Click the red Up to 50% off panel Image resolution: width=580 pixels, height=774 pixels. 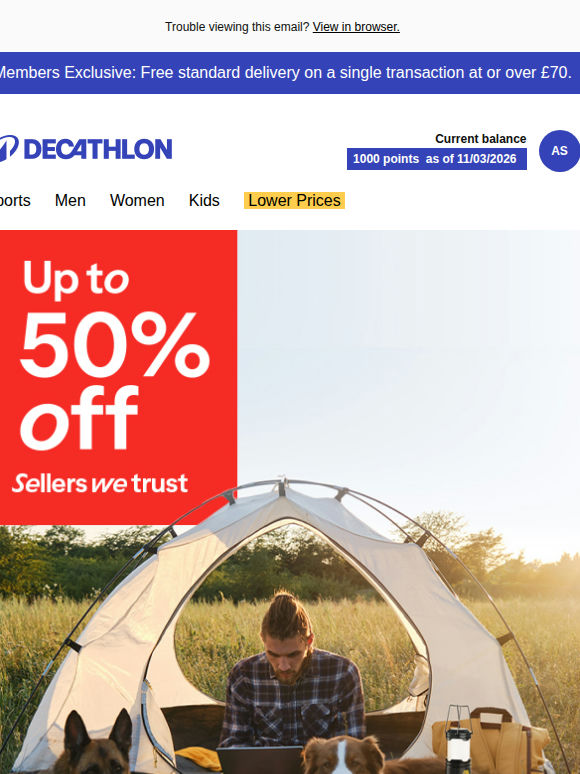pyautogui.click(x=118, y=377)
